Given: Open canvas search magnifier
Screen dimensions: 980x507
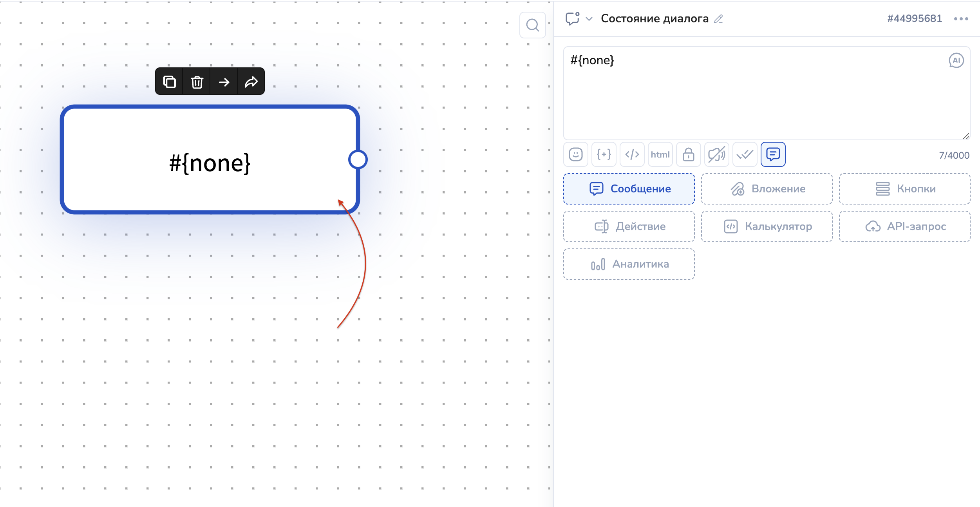Looking at the screenshot, I should (532, 25).
